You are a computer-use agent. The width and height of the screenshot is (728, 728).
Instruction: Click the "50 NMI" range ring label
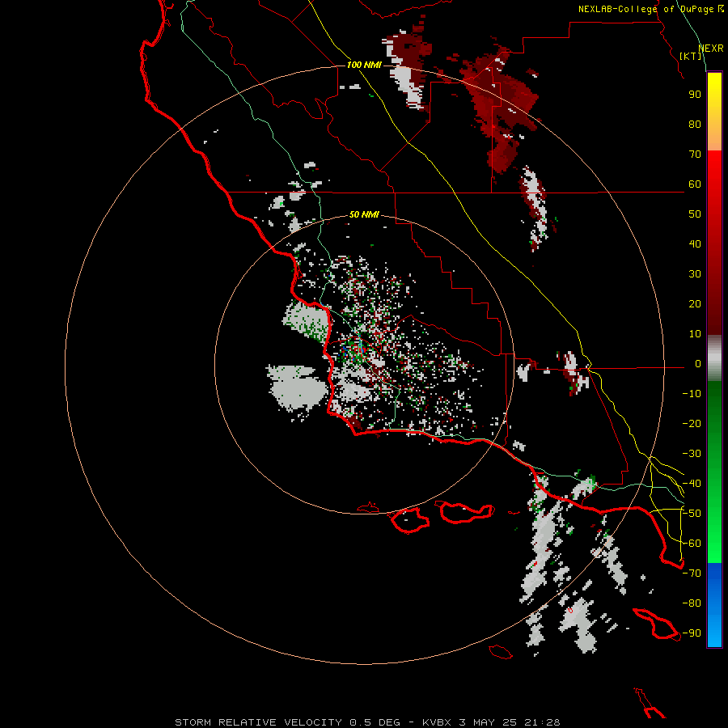click(x=364, y=214)
